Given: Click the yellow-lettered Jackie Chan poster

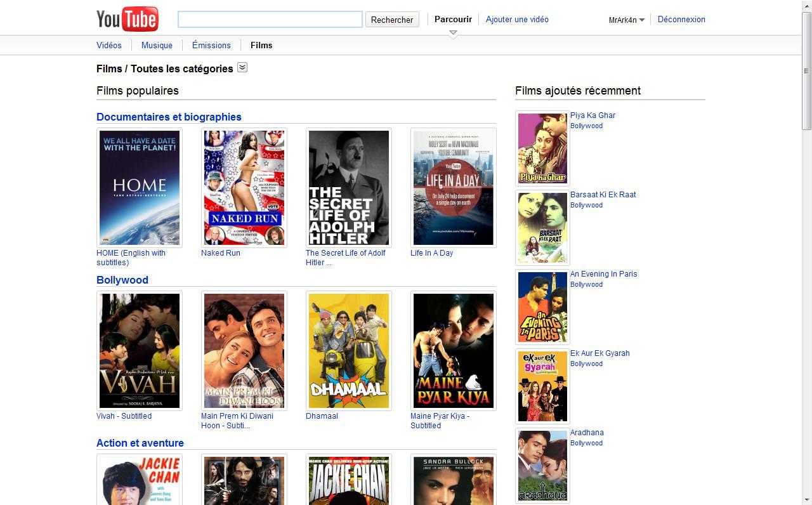Looking at the screenshot, I should tap(349, 480).
